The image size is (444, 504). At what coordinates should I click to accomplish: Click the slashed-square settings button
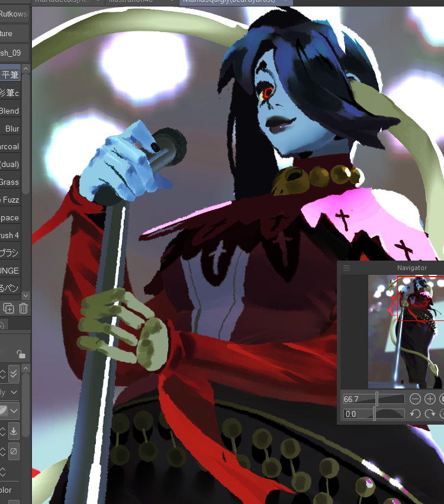pyautogui.click(x=14, y=451)
